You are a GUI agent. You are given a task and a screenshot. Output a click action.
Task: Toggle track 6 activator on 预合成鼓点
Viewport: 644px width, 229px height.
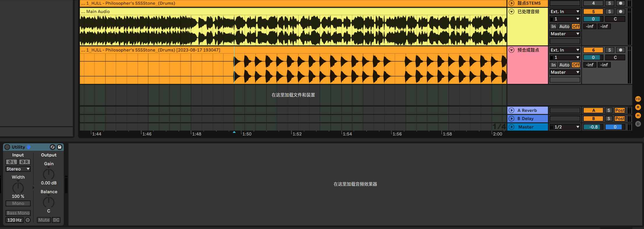point(593,50)
